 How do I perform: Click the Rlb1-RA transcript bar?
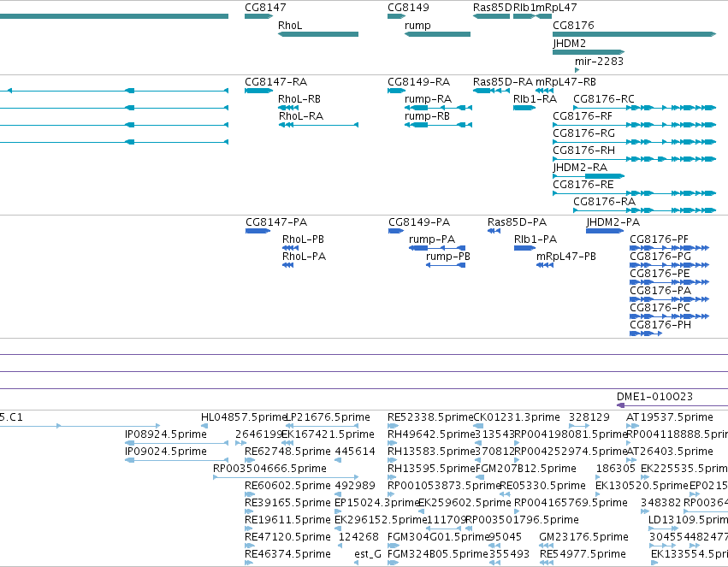524,108
